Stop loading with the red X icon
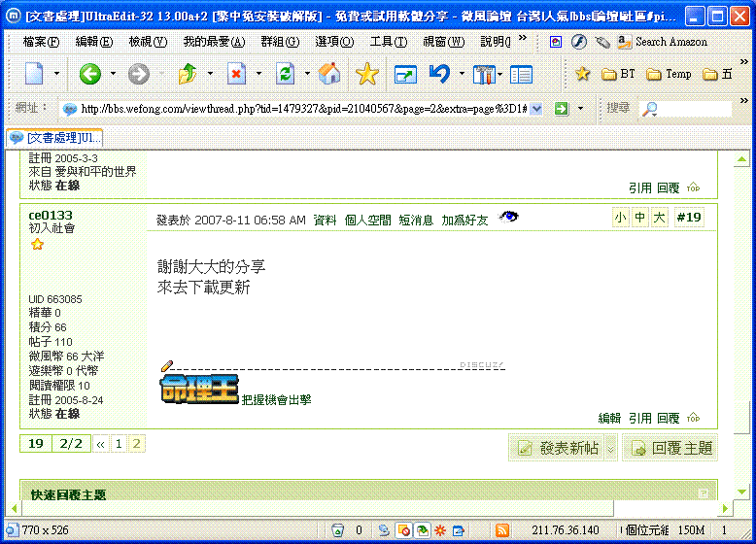The width and height of the screenshot is (756, 544). click(236, 74)
